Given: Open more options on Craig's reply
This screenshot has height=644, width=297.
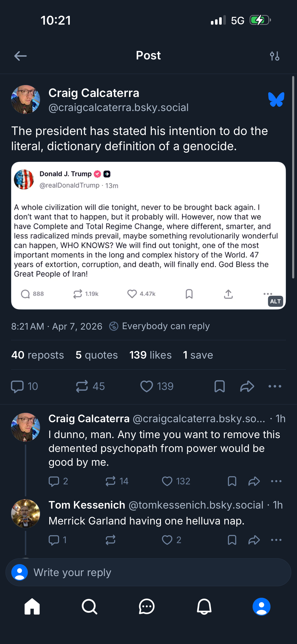Looking at the screenshot, I should (276, 481).
